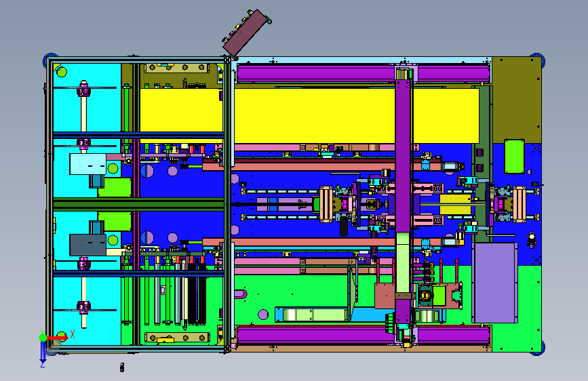Select the green origin sphere of the coordinate triad
The height and width of the screenshot is (381, 588).
tap(43, 338)
